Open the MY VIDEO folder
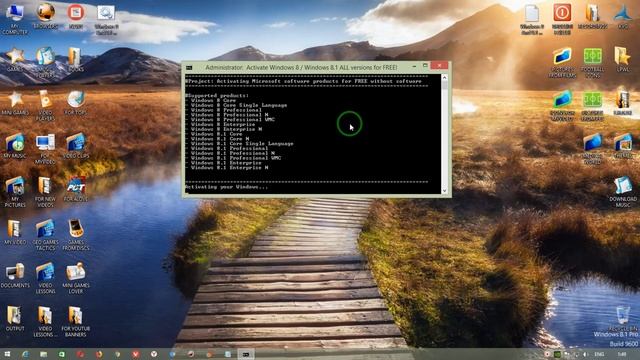Image resolution: width=640 pixels, height=360 pixels. coord(15,233)
